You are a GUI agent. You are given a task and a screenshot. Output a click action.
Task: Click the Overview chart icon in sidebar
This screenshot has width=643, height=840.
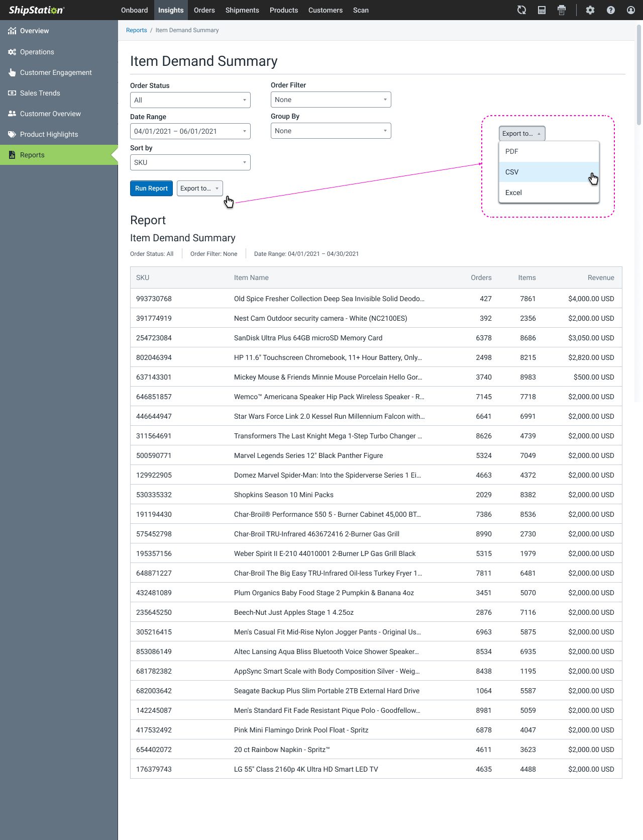(x=12, y=31)
